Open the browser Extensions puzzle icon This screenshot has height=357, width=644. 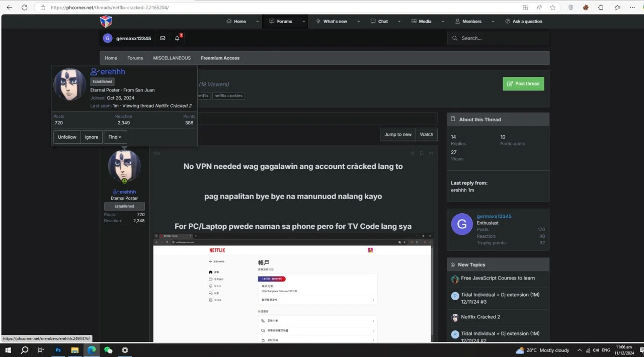pyautogui.click(x=601, y=8)
